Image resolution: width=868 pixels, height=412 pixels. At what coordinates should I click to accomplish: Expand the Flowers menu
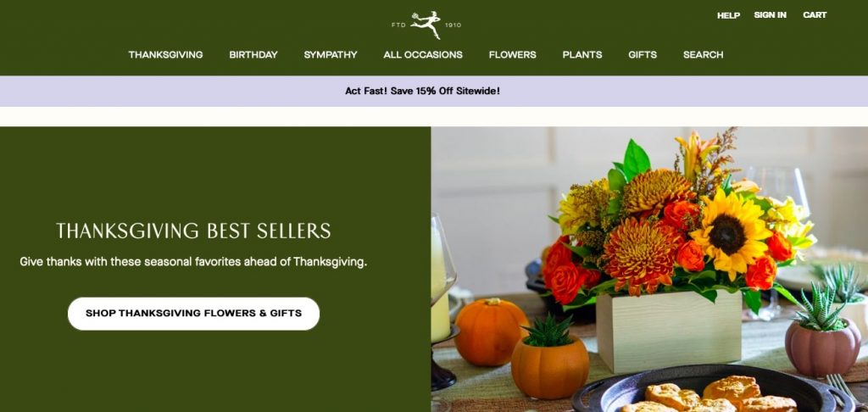(513, 55)
